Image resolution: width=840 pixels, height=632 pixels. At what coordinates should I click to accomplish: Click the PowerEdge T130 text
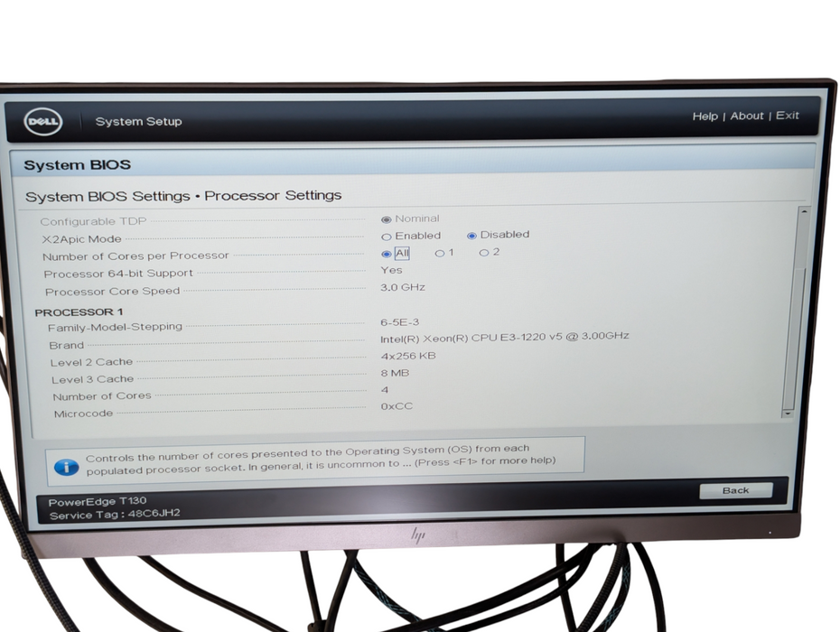tap(97, 501)
